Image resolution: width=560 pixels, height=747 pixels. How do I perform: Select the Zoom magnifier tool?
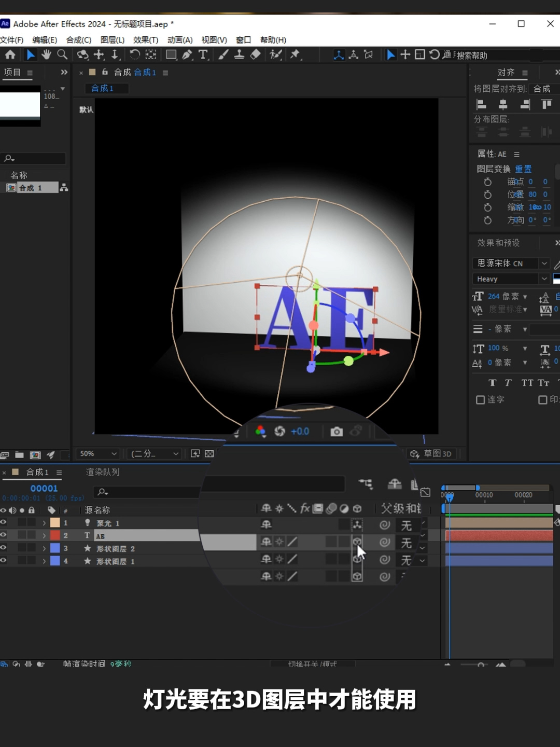[62, 54]
